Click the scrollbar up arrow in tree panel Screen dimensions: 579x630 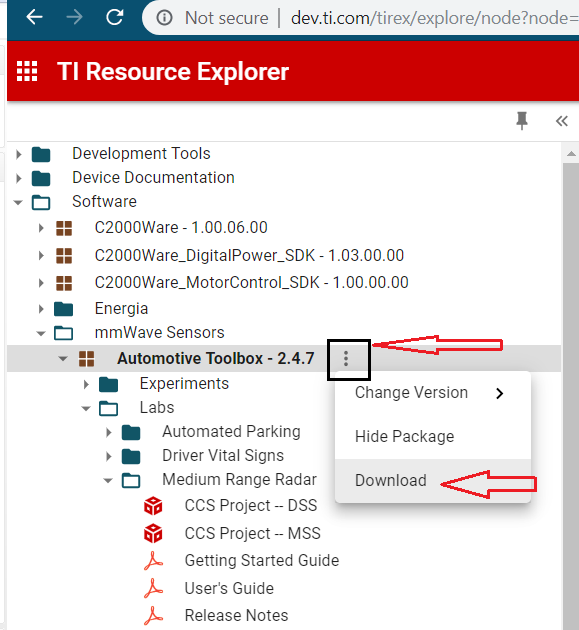(571, 154)
